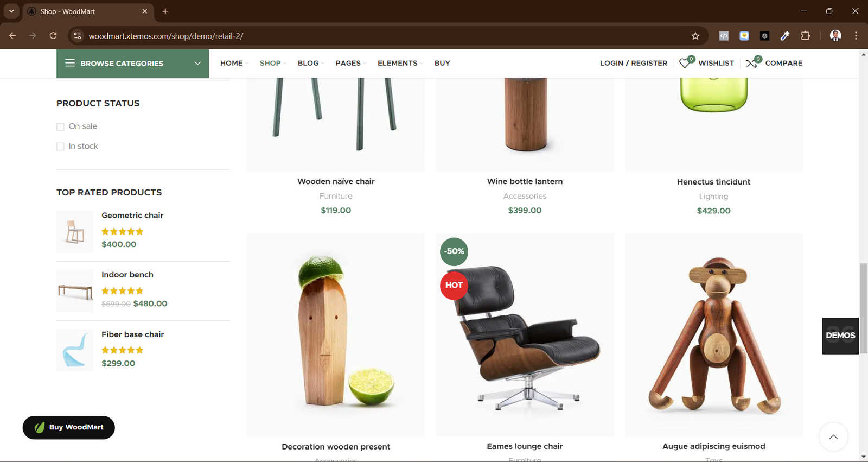Open the Login / Register link
Screen dimensions: 868x462
pyautogui.click(x=633, y=63)
